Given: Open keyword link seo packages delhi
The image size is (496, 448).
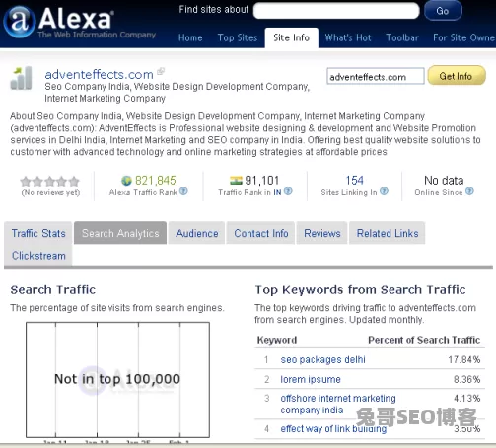Looking at the screenshot, I should pos(322,359).
